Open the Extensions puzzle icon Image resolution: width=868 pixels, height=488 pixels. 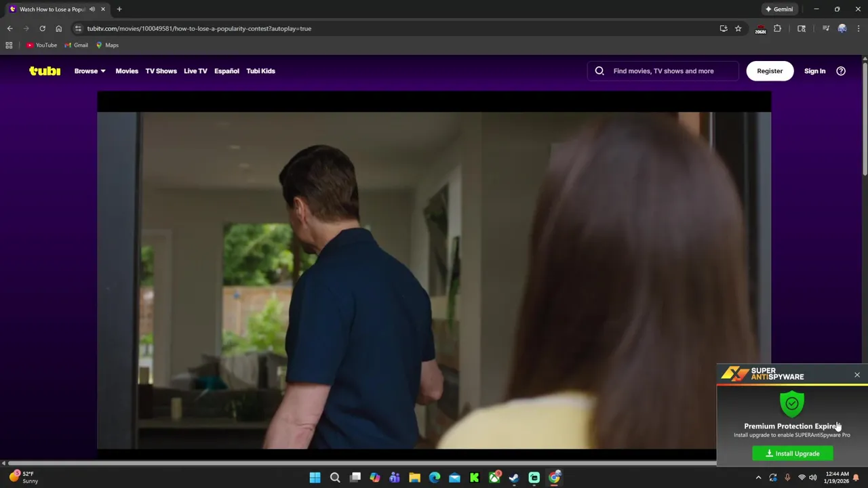click(777, 28)
